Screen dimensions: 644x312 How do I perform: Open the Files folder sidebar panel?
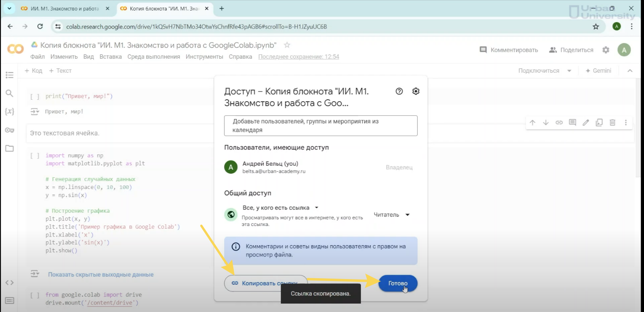pyautogui.click(x=10, y=148)
